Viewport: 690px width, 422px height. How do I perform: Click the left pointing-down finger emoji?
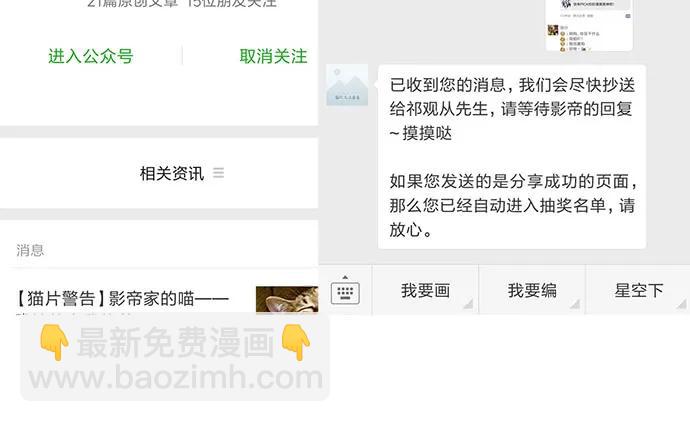[x=54, y=342]
